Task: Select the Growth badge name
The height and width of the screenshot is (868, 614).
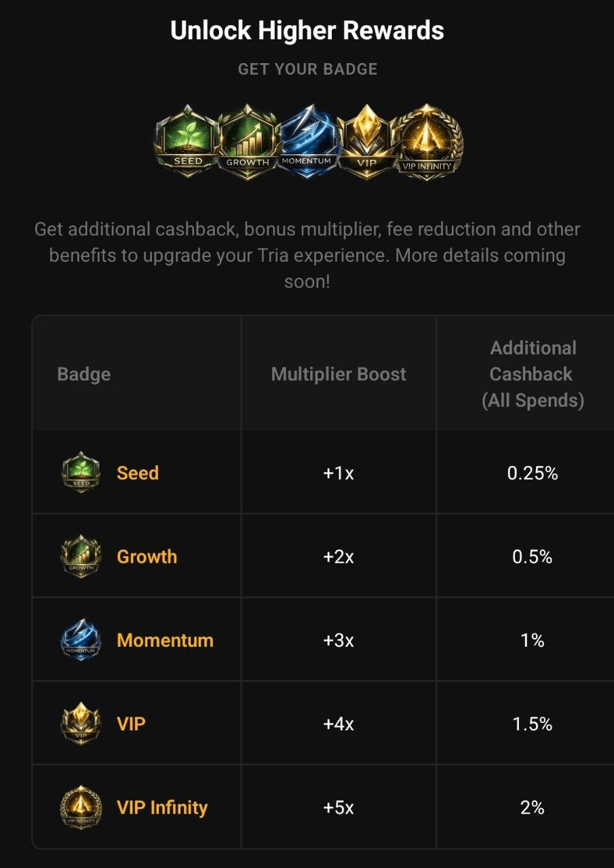Action: coord(147,557)
